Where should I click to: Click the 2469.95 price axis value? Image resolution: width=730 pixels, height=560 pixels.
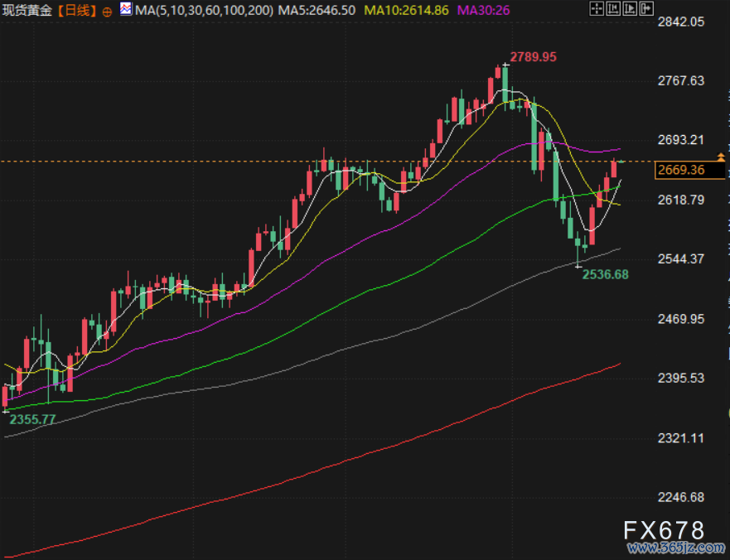[680, 319]
